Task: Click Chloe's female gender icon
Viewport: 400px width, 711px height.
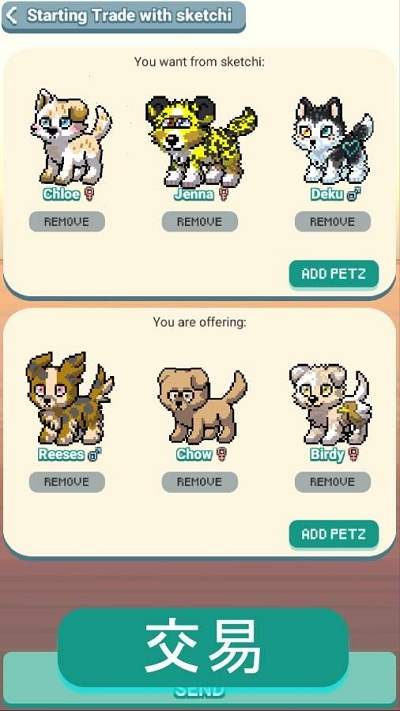Action: (90, 195)
